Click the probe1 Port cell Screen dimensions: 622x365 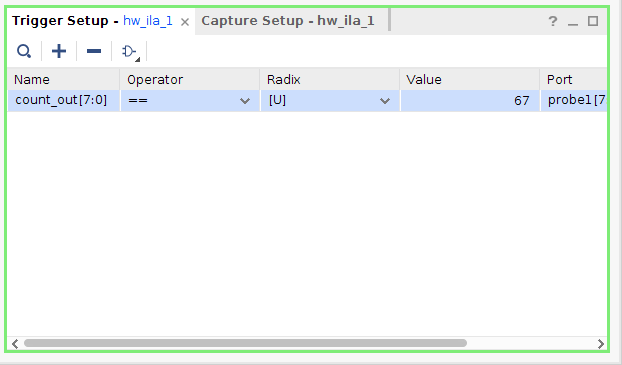[574, 100]
